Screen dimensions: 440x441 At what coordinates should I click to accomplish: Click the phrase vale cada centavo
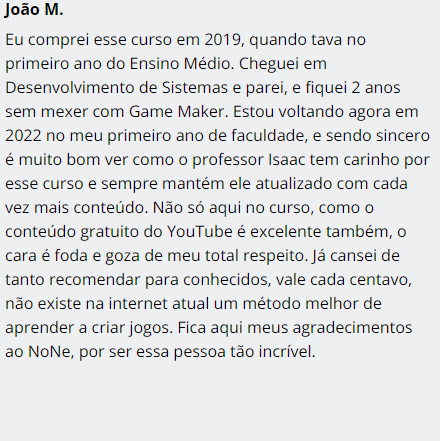pos(342,280)
